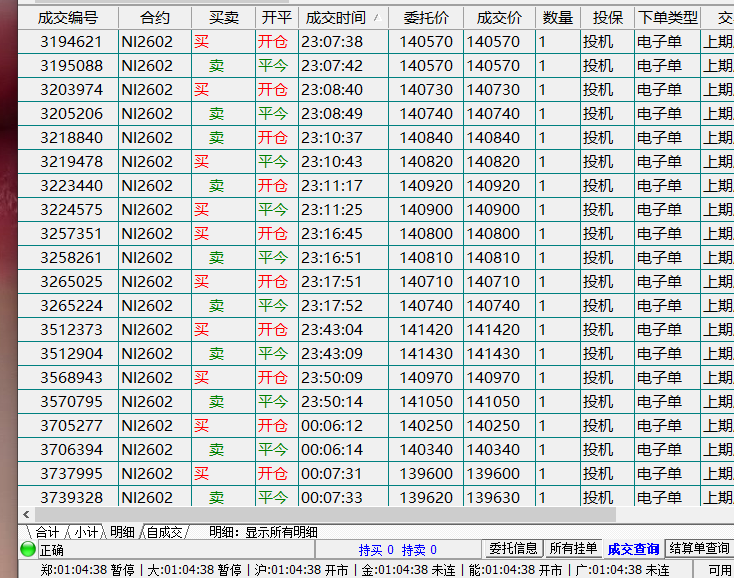Switch to the 合计 tab
Viewport: 734px width, 578px height.
point(46,532)
